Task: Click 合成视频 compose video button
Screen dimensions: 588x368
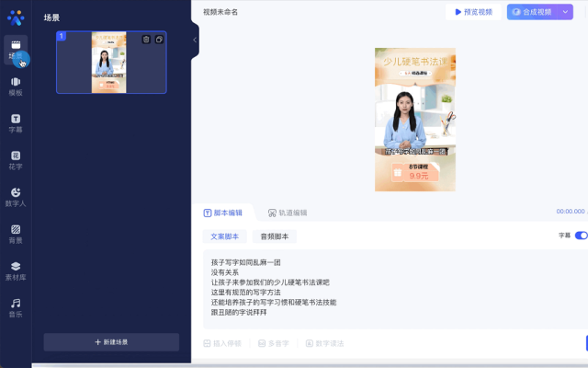Action: tap(533, 12)
